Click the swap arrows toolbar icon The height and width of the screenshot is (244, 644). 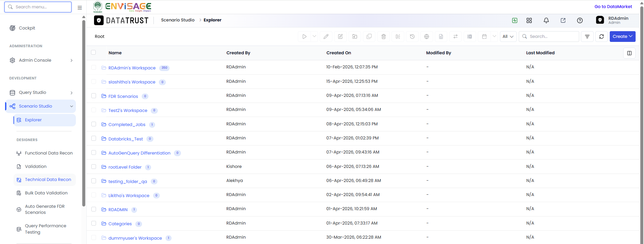(x=456, y=37)
